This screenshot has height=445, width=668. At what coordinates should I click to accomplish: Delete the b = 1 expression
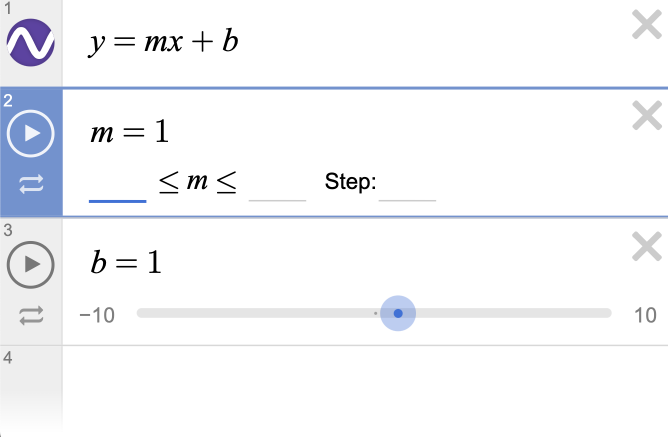[x=647, y=246]
